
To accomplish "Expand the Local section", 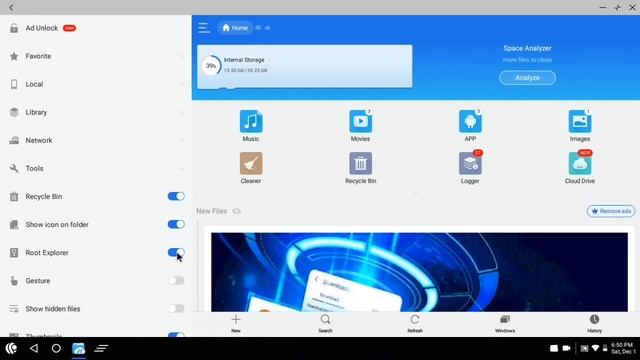I will (x=181, y=84).
